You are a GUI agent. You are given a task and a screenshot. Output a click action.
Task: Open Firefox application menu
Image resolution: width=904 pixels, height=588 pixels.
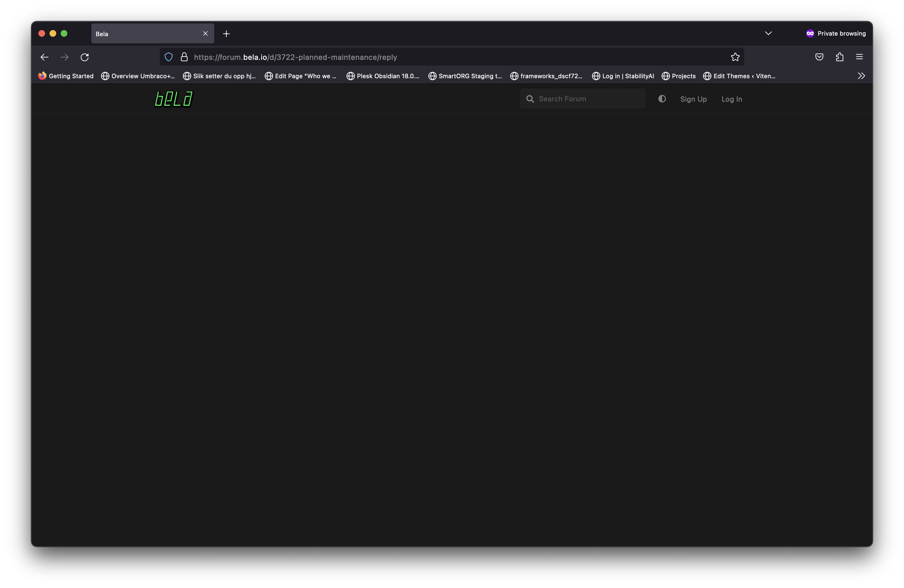pyautogui.click(x=859, y=57)
